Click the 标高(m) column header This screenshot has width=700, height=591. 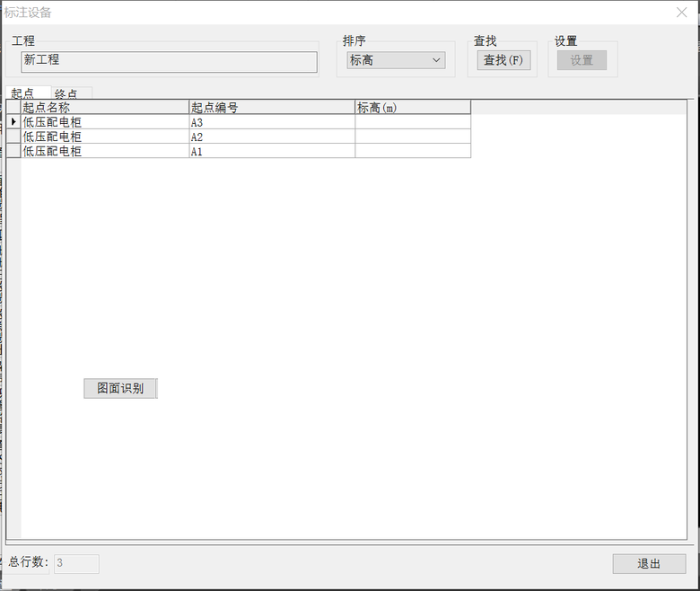[x=412, y=107]
